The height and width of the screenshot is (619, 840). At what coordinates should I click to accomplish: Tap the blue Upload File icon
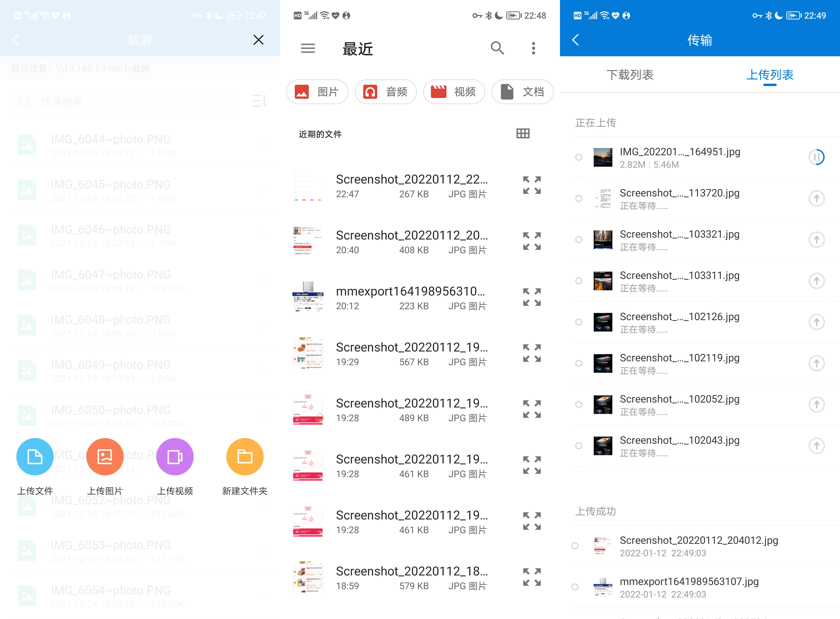[35, 456]
